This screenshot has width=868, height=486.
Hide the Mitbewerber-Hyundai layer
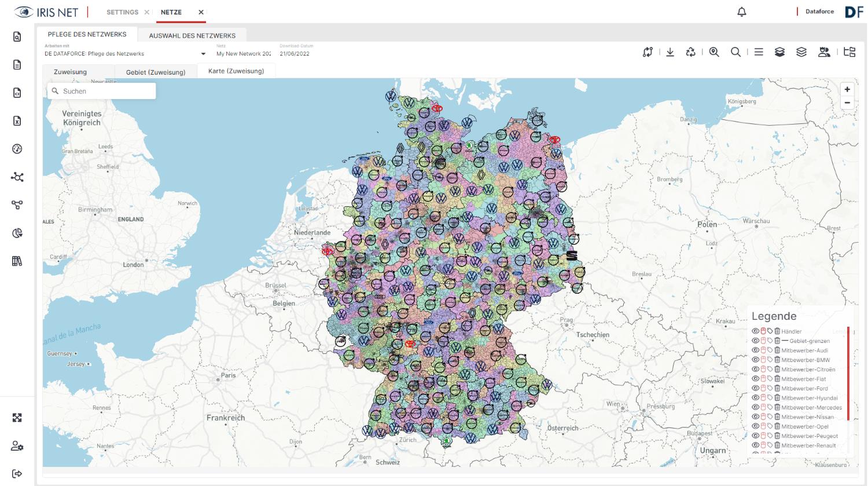[755, 398]
